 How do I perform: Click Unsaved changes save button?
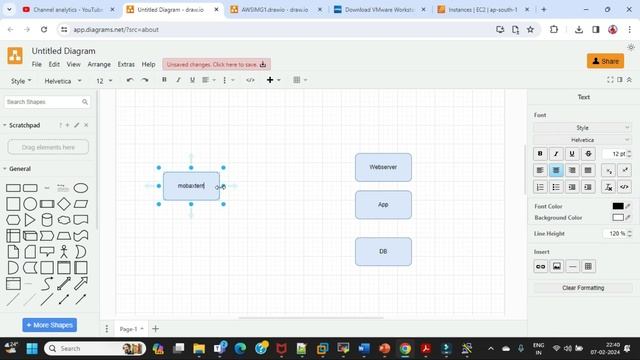(216, 64)
